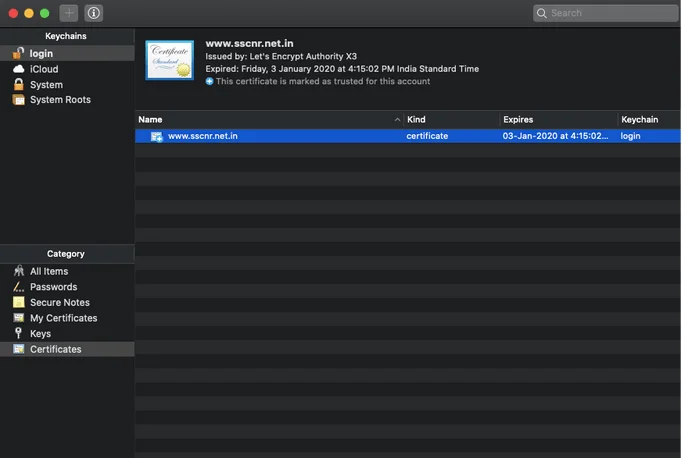Select the iCloud keychain

tap(44, 69)
